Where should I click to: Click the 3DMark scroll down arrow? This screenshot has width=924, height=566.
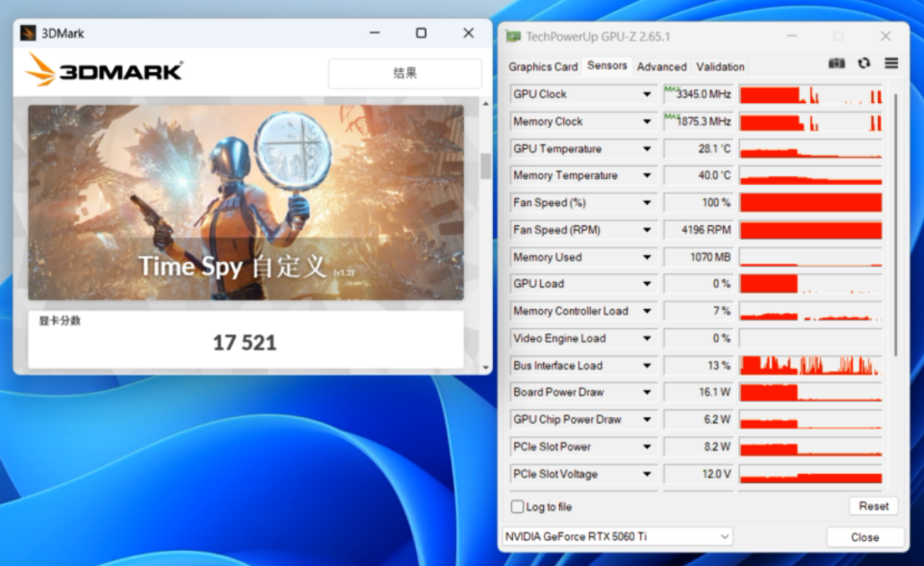point(485,367)
